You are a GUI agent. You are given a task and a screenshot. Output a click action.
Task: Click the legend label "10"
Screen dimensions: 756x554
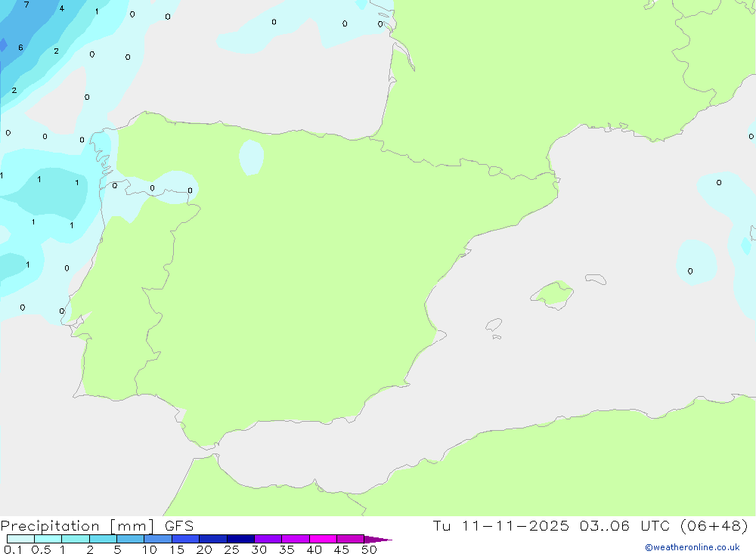pos(150,549)
